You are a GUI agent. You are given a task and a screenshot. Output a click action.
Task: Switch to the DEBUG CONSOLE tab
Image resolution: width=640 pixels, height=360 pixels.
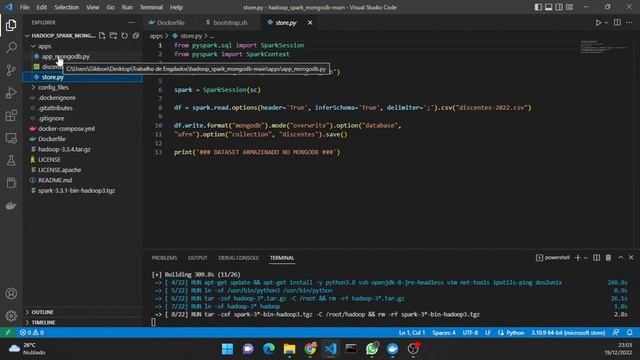click(238, 258)
